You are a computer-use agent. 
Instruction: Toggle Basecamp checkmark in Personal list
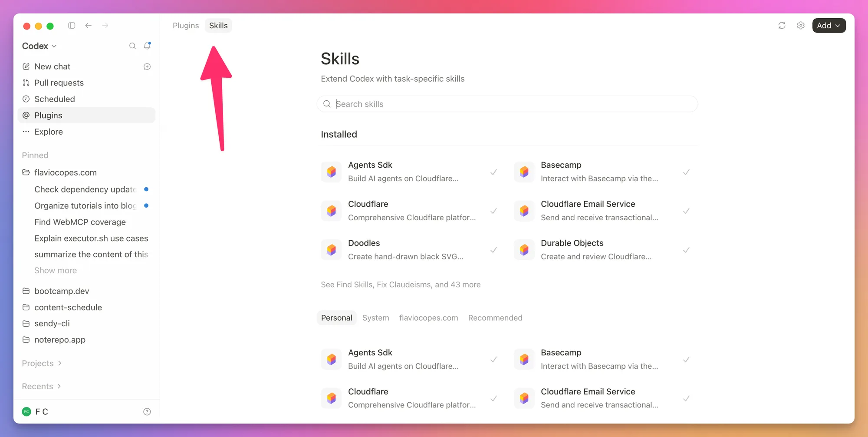[687, 360]
